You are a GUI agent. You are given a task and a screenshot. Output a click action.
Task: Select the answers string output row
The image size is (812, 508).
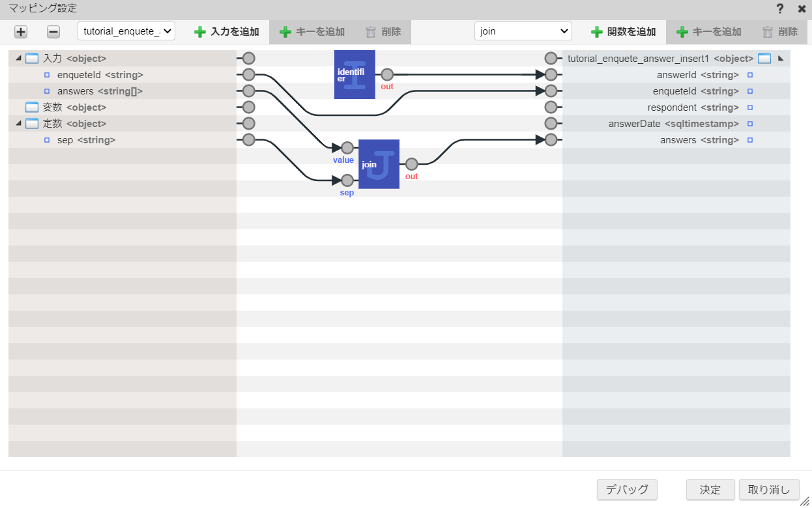tap(676, 140)
